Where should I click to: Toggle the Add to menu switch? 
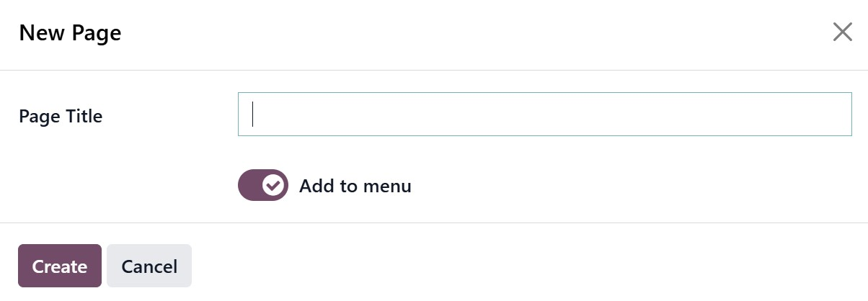click(263, 186)
